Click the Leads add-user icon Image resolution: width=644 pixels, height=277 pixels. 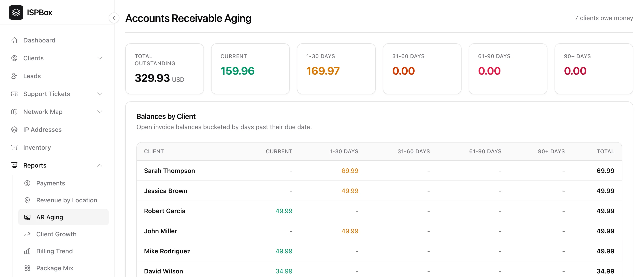(x=14, y=76)
